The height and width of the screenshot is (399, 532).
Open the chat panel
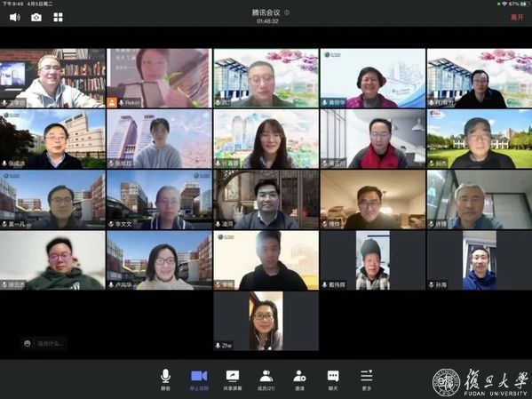pyautogui.click(x=333, y=379)
